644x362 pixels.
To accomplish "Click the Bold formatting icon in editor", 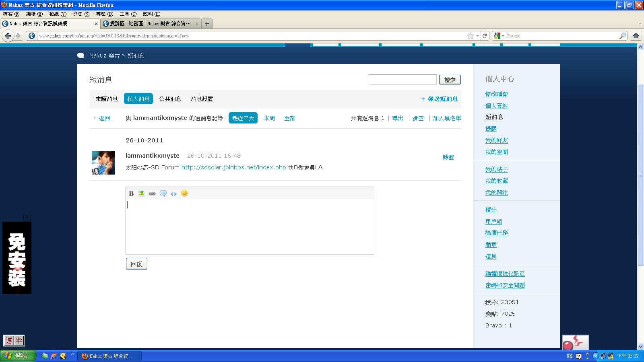I will 131,193.
